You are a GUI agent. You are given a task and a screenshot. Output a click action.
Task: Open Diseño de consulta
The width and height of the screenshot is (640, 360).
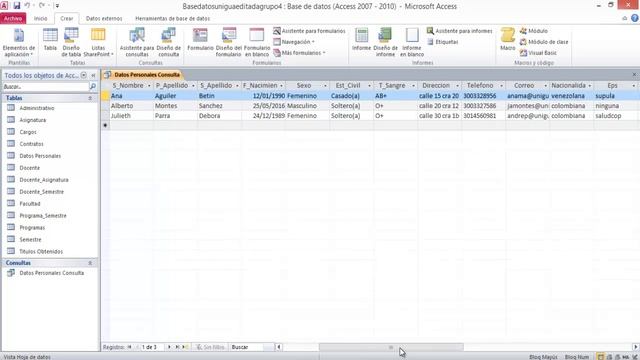169,42
